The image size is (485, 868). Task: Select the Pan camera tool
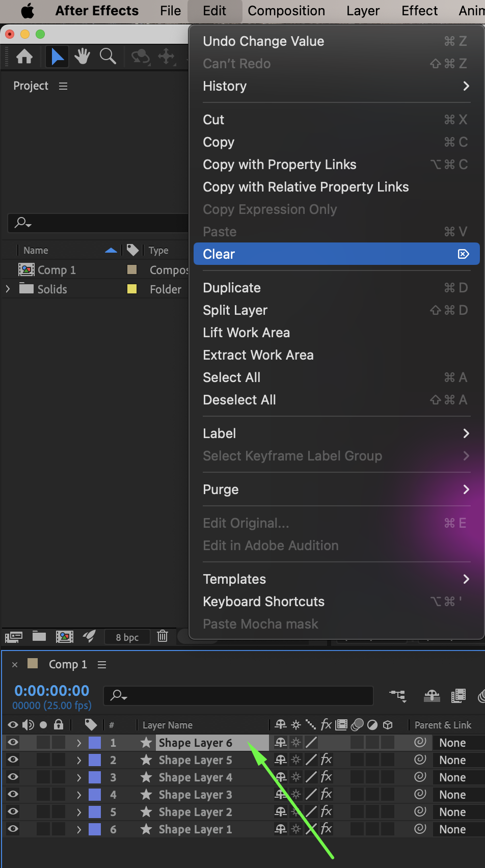point(167,57)
